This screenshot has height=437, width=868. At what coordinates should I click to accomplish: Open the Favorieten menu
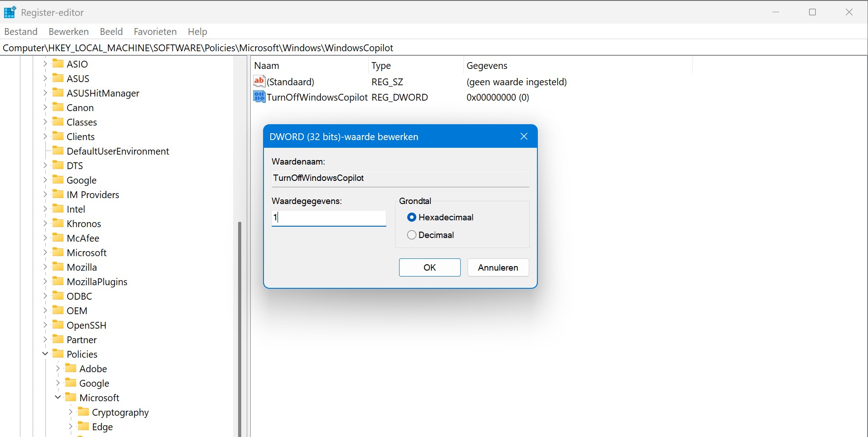click(155, 31)
